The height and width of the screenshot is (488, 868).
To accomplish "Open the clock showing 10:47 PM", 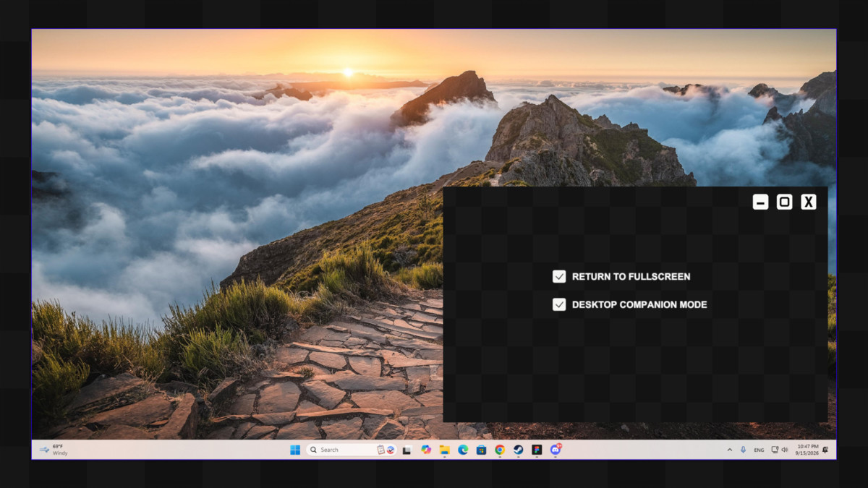I will coord(807,450).
